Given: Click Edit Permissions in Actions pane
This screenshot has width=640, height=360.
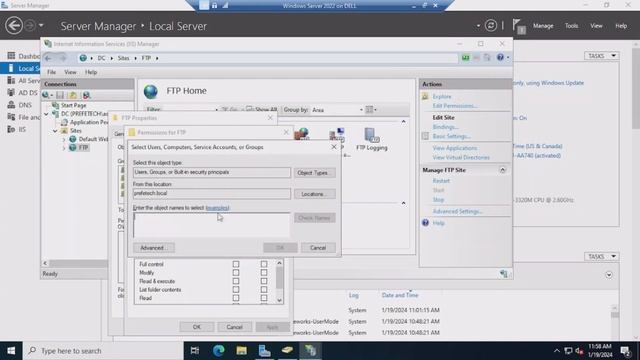Looking at the screenshot, I should (454, 106).
